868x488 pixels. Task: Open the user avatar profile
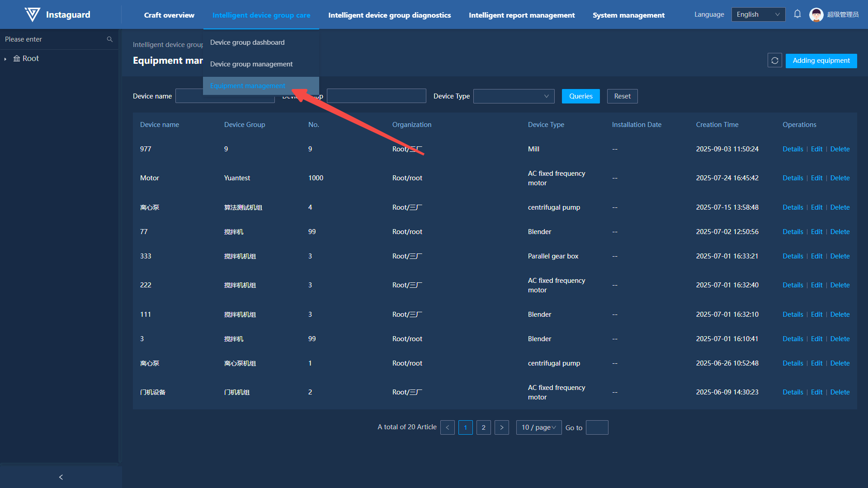click(x=816, y=14)
